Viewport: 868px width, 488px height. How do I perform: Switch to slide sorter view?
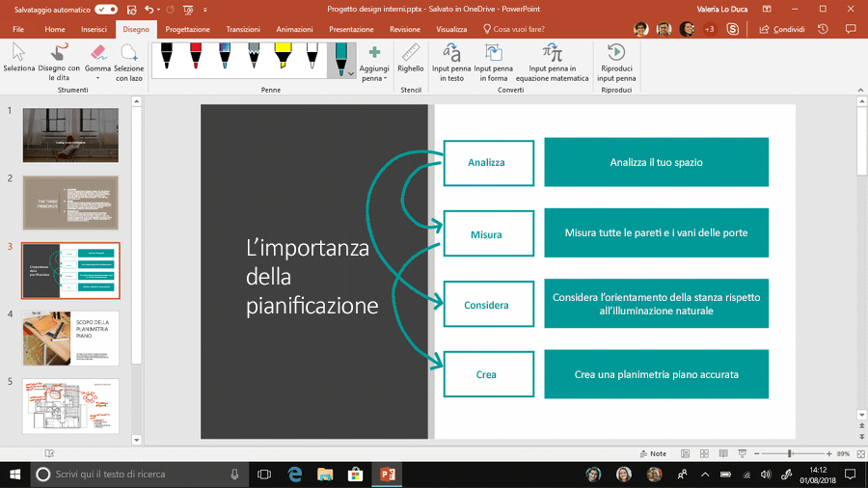(x=704, y=453)
